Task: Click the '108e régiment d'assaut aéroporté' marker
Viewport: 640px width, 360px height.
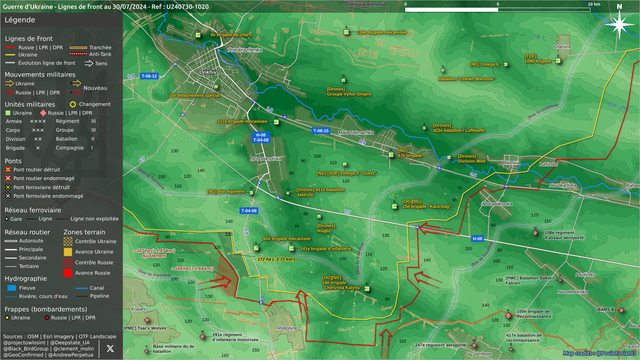Action: 536,233
